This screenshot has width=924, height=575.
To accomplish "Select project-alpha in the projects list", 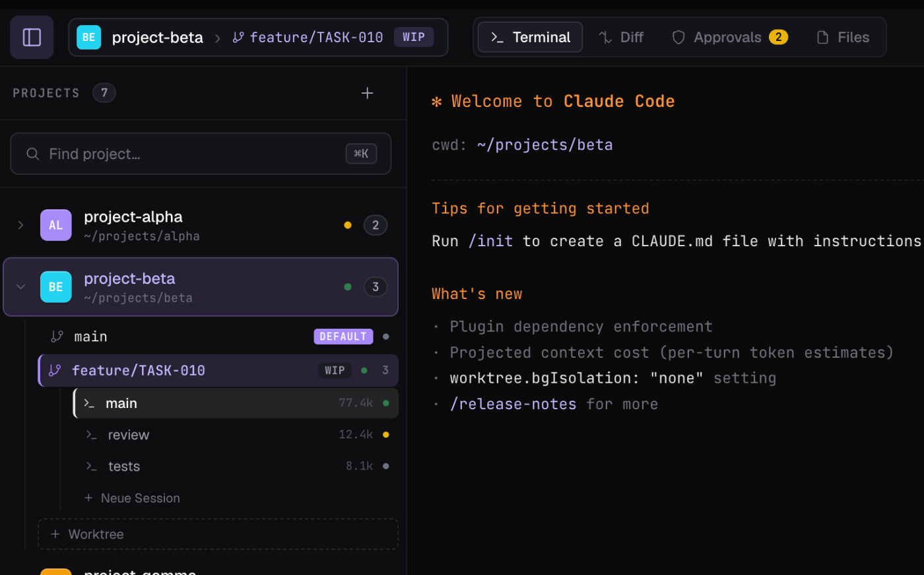I will click(201, 225).
